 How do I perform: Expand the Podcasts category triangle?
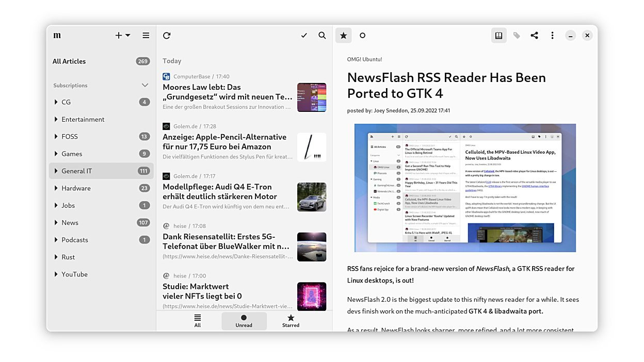[x=56, y=240]
